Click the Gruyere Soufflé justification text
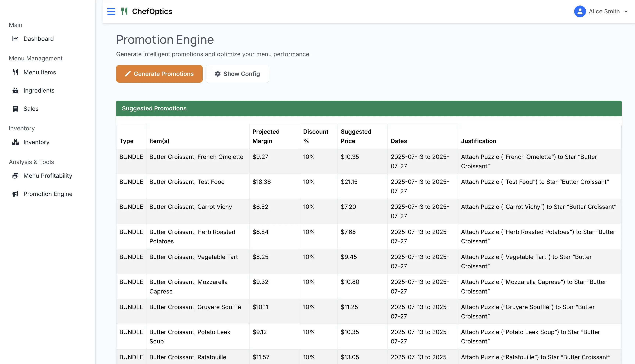The width and height of the screenshot is (635, 364). tap(528, 311)
